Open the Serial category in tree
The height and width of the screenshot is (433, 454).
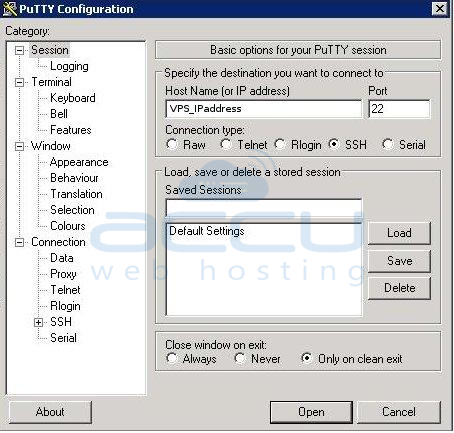63,338
